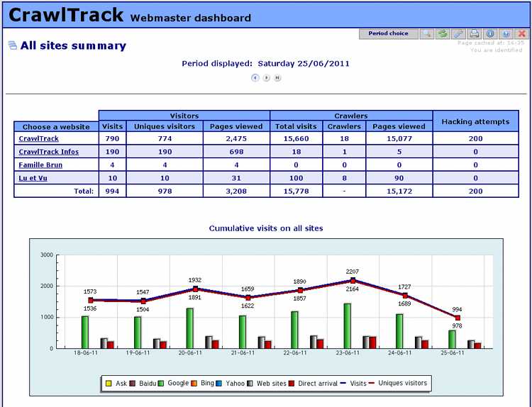The image size is (532, 407).
Task: Click the 200 hacking attempts cell for CrawlTrack
Action: pyautogui.click(x=476, y=138)
